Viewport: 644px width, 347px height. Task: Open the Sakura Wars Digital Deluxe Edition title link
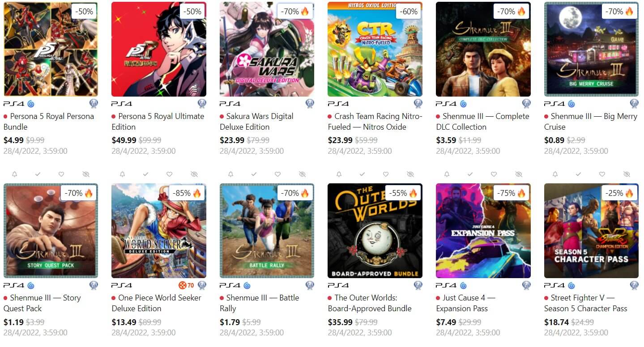click(x=256, y=122)
